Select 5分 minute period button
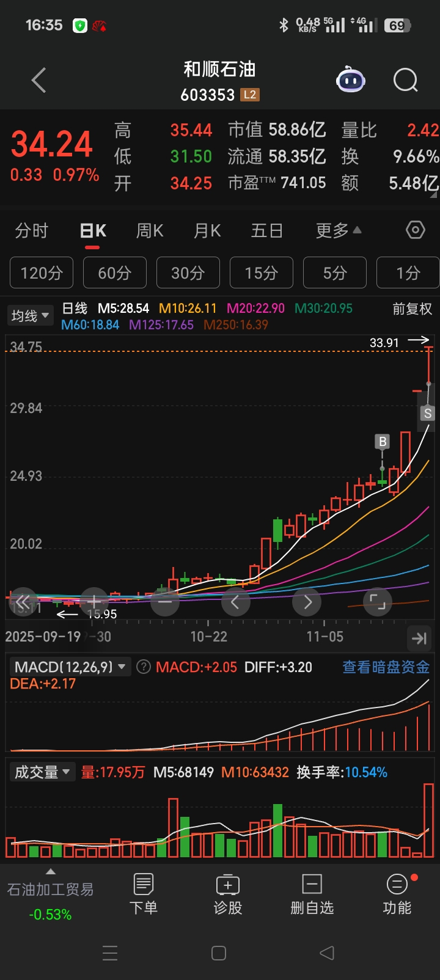The width and height of the screenshot is (440, 980). (x=335, y=272)
